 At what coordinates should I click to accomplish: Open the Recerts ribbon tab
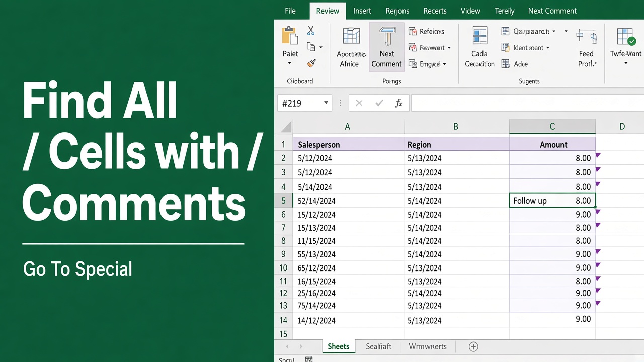[x=435, y=11]
